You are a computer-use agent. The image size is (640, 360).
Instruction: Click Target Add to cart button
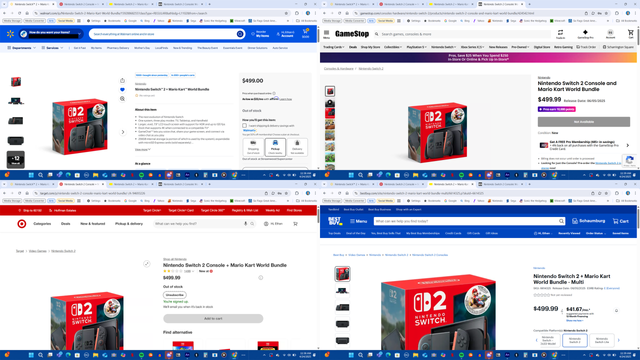pos(213,318)
